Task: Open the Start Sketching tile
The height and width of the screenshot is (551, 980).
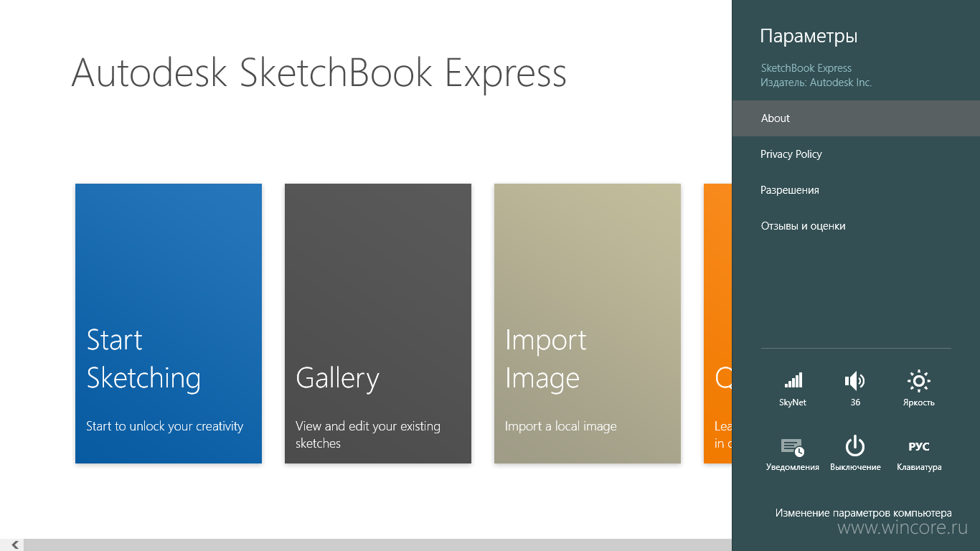Action: [169, 324]
